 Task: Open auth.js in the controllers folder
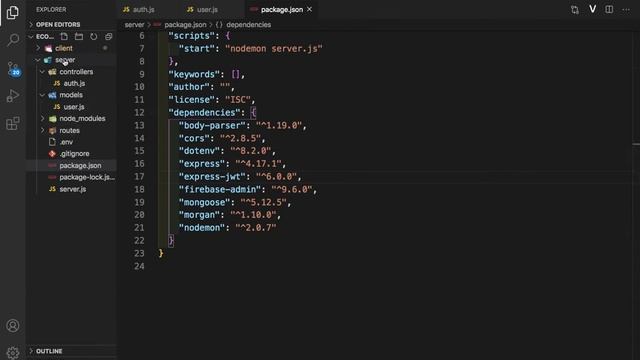click(x=74, y=83)
